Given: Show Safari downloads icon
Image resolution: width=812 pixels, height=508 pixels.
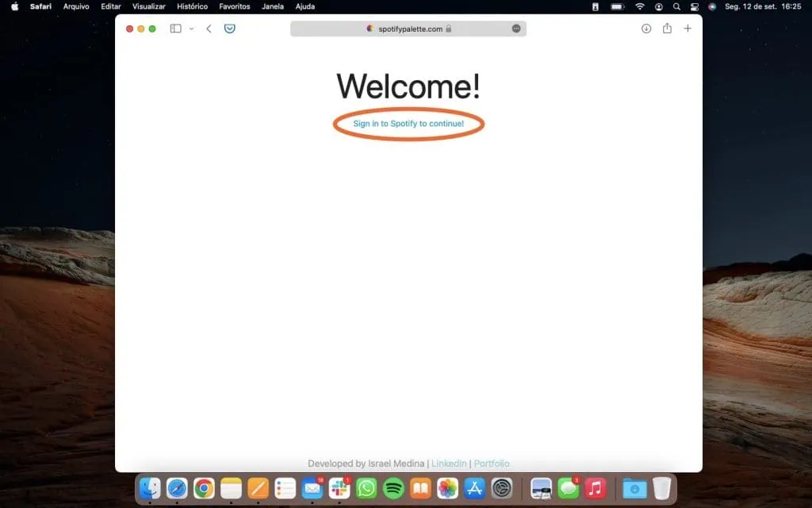Looking at the screenshot, I should coord(646,29).
